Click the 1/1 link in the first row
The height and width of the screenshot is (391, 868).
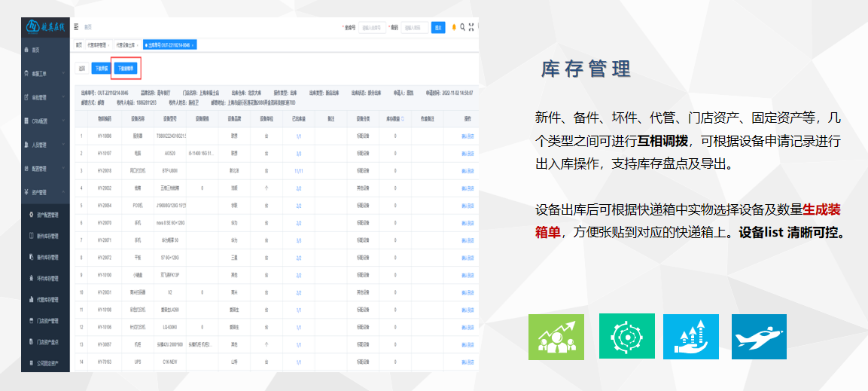click(x=298, y=136)
